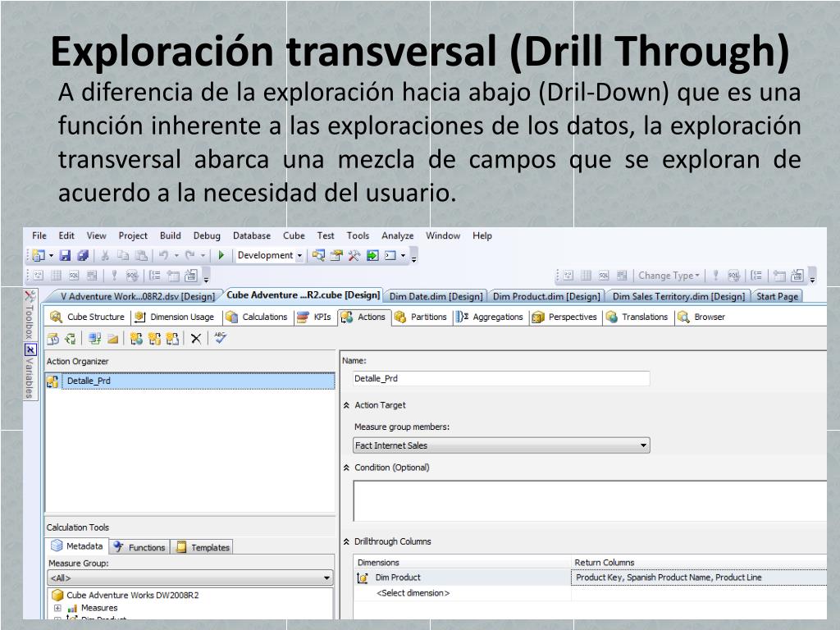
Task: Switch to Partitions tab
Action: tap(421, 317)
